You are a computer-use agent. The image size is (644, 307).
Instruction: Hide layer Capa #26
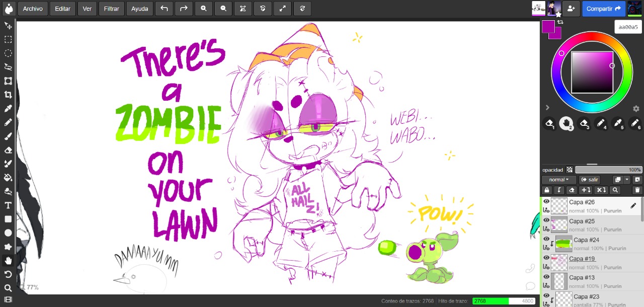[546, 202]
